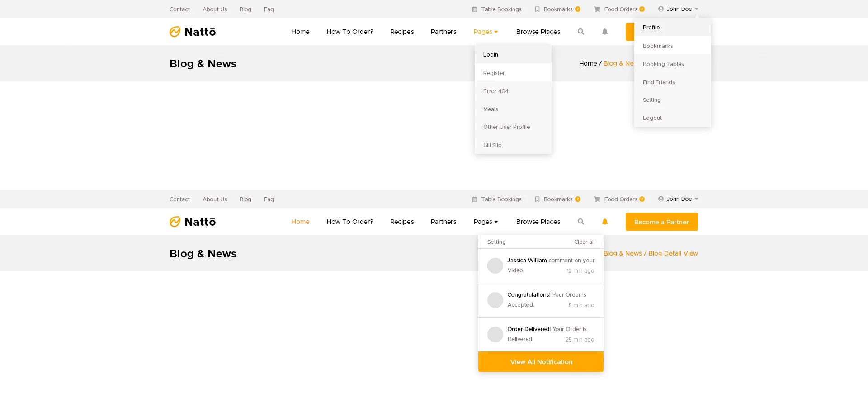Click the John Doe profile avatar icon

661,9
